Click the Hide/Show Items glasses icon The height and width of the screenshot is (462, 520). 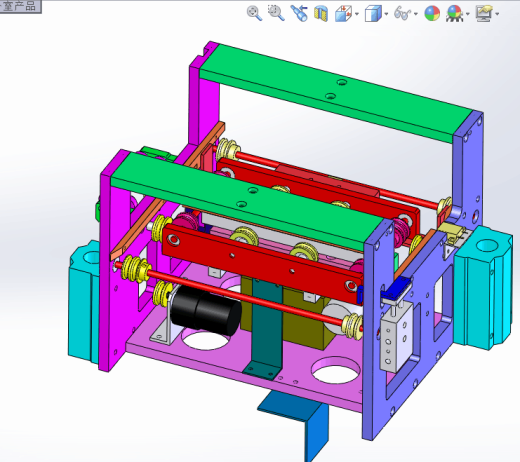pyautogui.click(x=403, y=14)
